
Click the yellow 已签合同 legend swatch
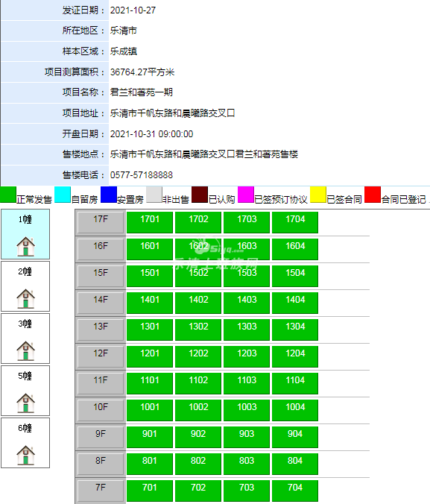(x=318, y=195)
